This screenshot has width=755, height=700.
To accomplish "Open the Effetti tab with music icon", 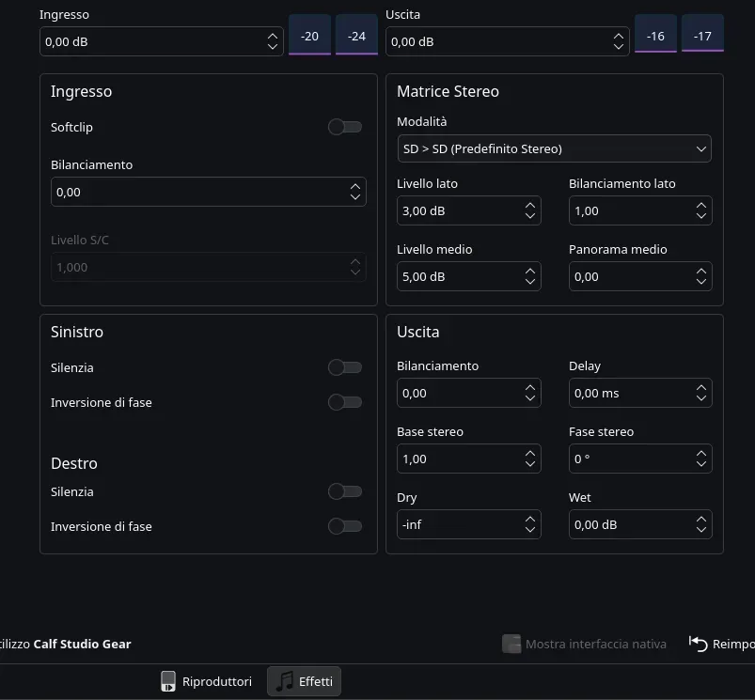I will (x=304, y=681).
